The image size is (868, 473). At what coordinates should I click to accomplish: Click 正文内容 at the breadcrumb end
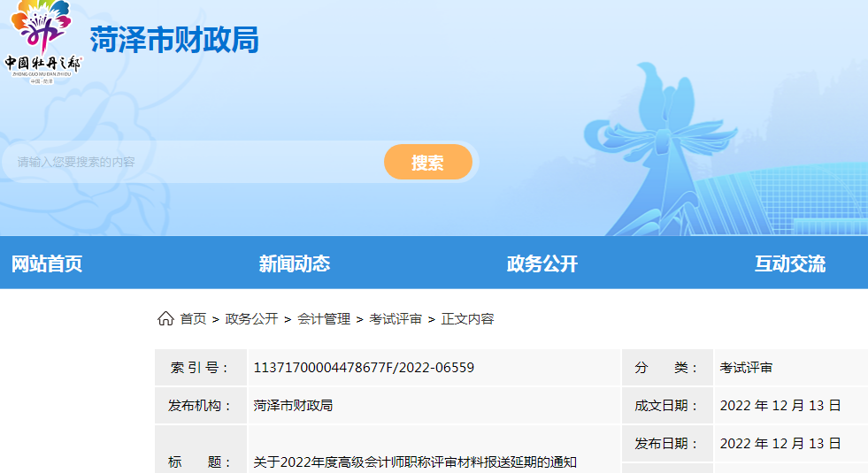tap(467, 319)
